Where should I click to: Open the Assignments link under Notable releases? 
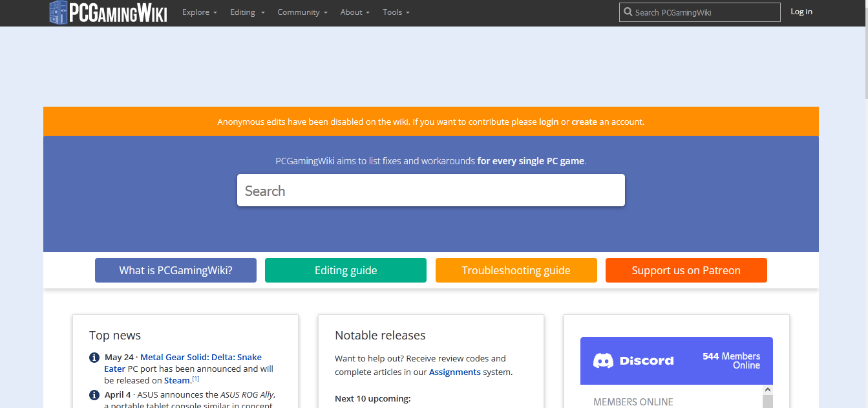coord(455,372)
